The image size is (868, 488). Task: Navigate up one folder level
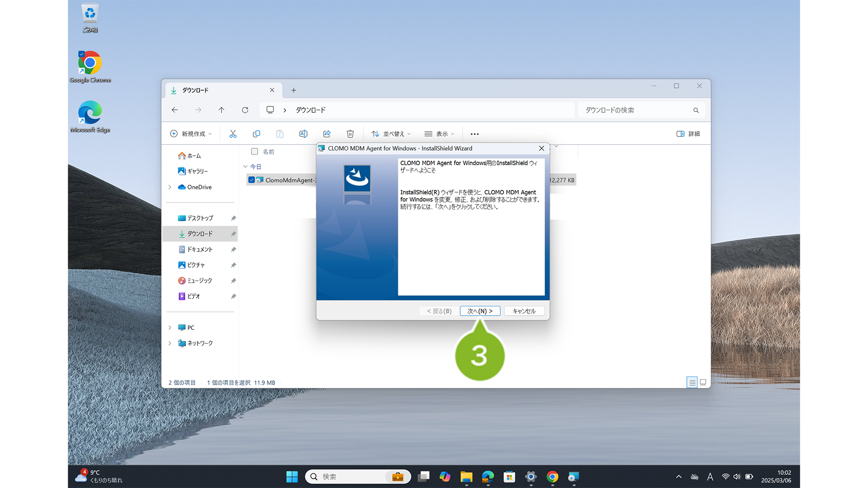pyautogui.click(x=222, y=110)
